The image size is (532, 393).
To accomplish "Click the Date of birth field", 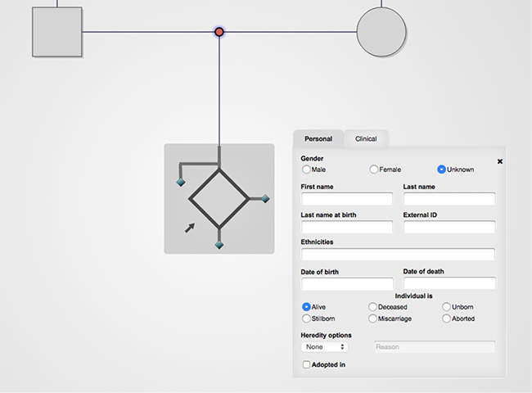I will coord(347,283).
